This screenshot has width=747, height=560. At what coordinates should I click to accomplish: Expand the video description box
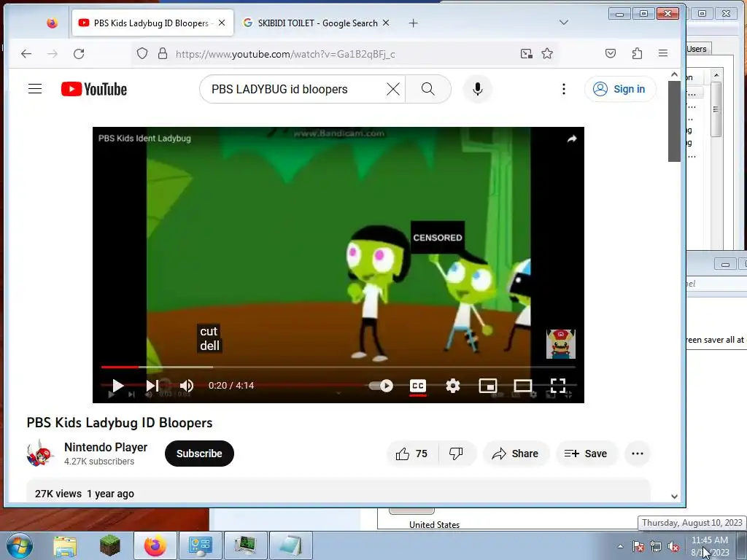click(338, 491)
